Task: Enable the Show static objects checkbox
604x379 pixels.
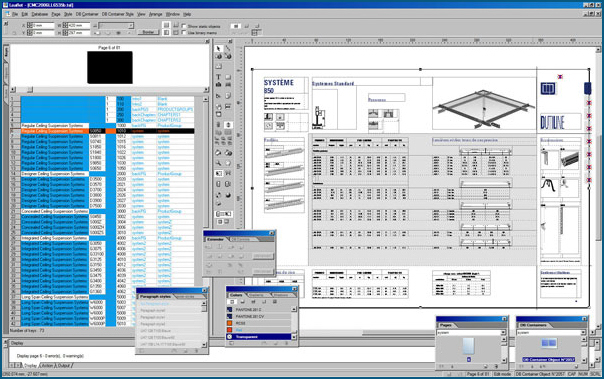Action: point(185,26)
